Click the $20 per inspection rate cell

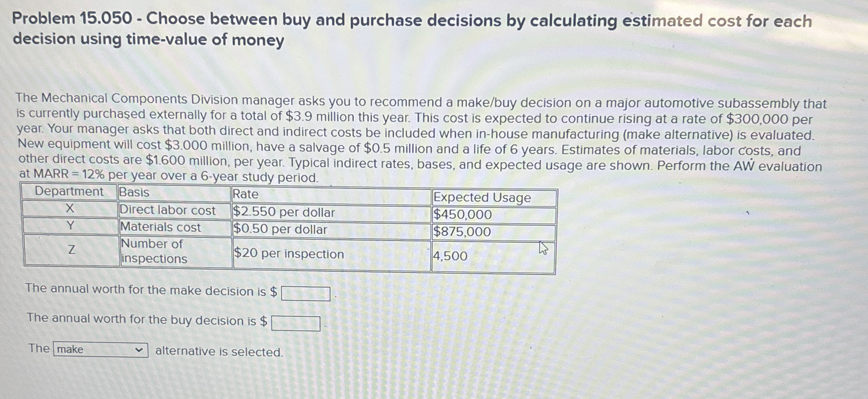[x=288, y=254]
